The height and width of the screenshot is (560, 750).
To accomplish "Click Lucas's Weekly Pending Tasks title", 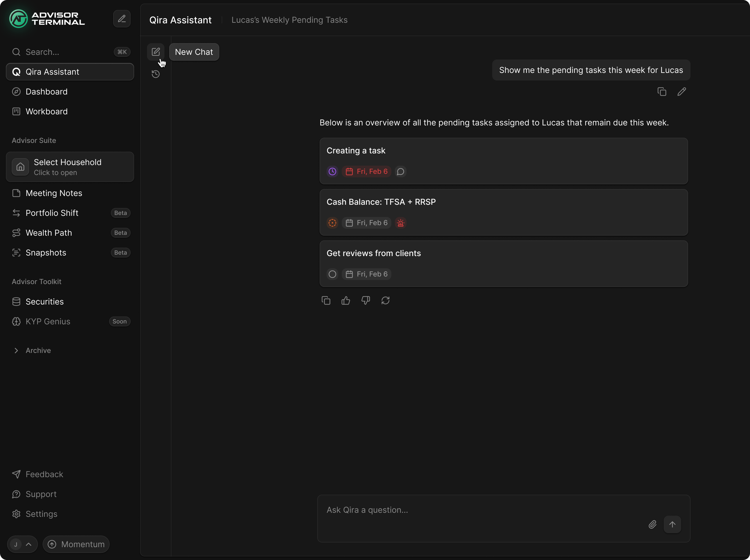I will click(290, 20).
